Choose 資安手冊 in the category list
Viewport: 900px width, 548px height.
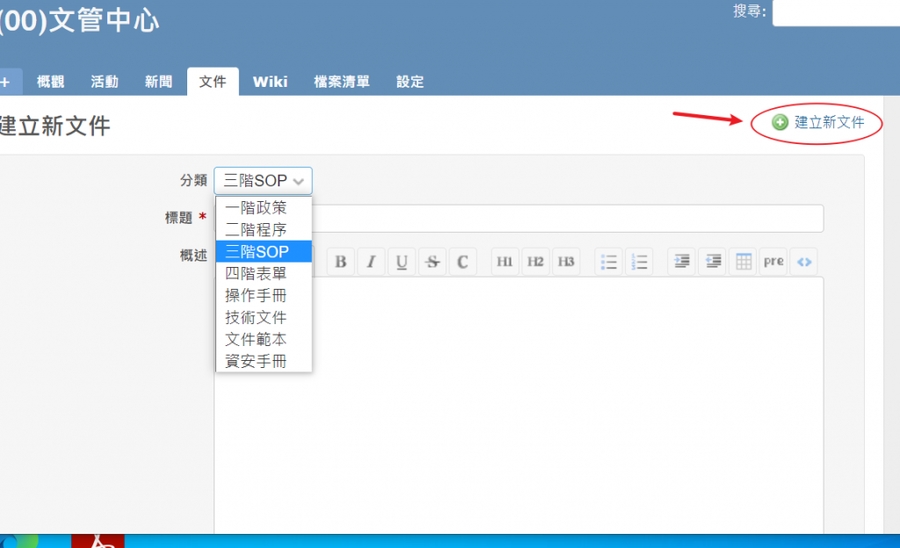(x=256, y=361)
